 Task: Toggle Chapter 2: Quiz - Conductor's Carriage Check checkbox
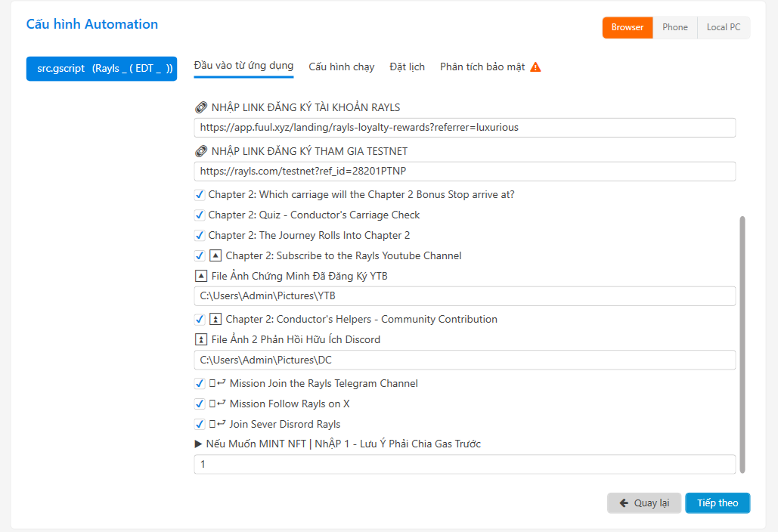(200, 215)
